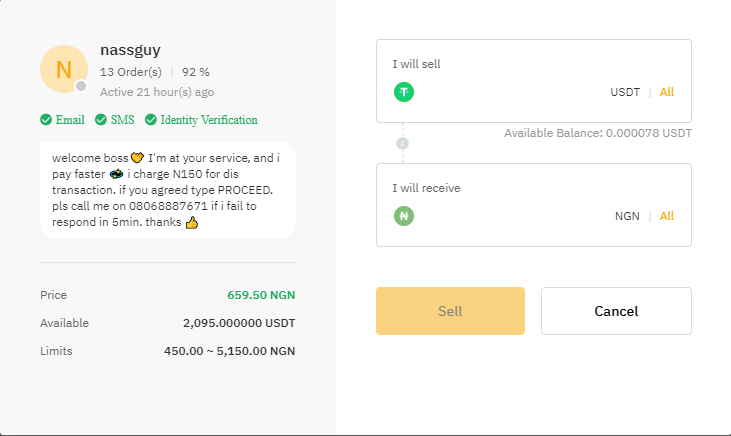Click the limits range 450.00 ~ 5,150.00 NGN
731x436 pixels.
(x=229, y=351)
